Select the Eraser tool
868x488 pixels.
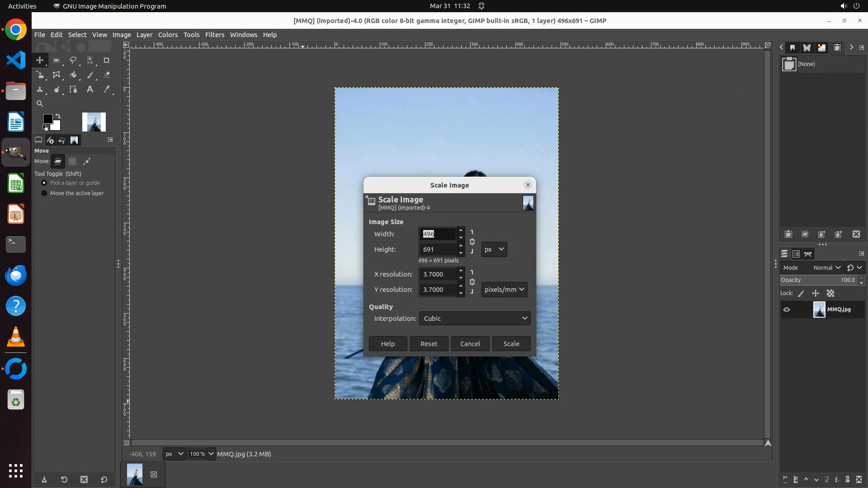[107, 75]
